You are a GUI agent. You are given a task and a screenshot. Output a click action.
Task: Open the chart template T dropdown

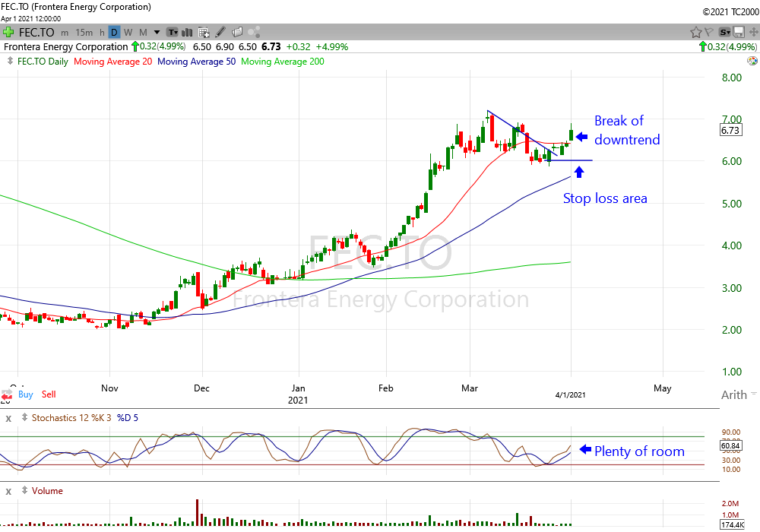tap(172, 33)
